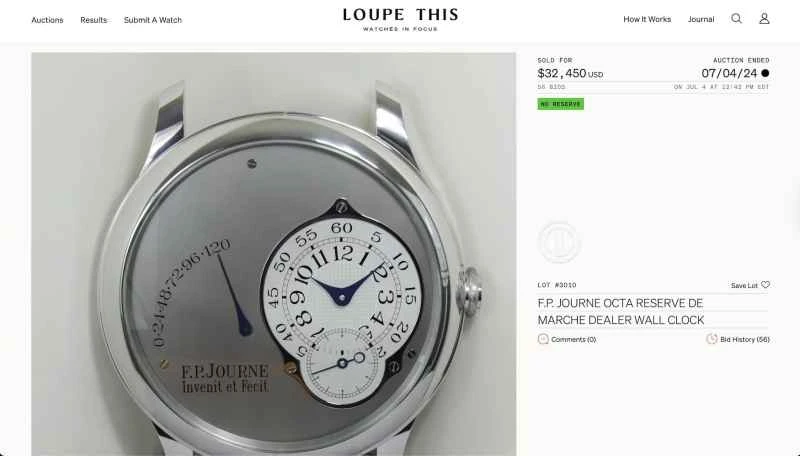Click the Loupe This logo
Screen dimensions: 800x456
tap(400, 19)
